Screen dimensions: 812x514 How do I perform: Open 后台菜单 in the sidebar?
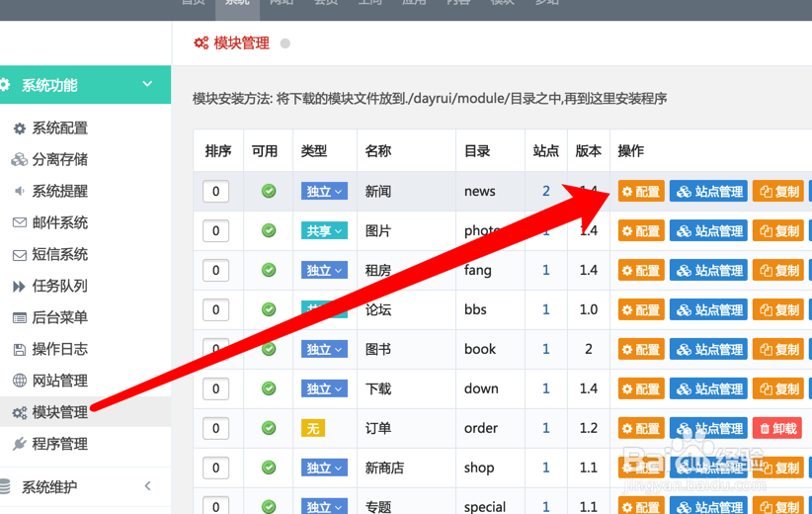coord(50,317)
